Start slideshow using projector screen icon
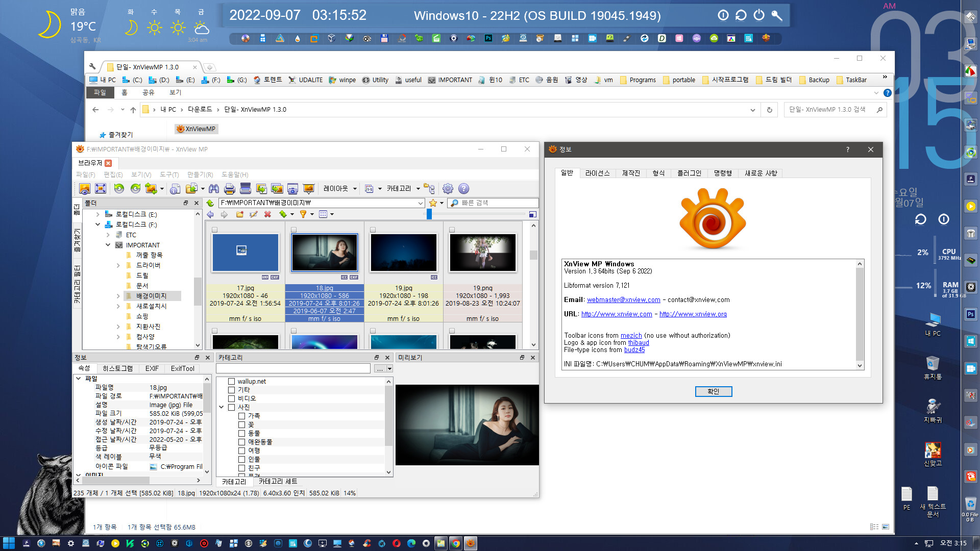The height and width of the screenshot is (551, 980). click(x=309, y=189)
